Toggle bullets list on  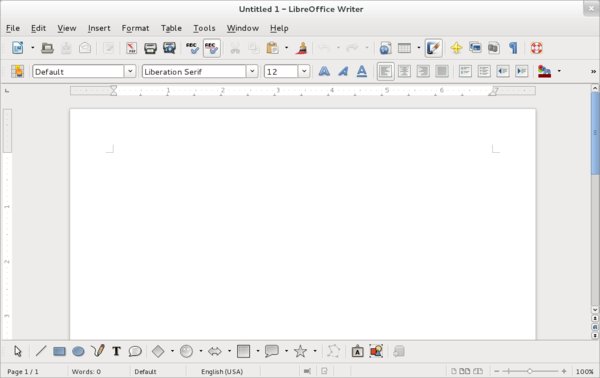pos(484,72)
